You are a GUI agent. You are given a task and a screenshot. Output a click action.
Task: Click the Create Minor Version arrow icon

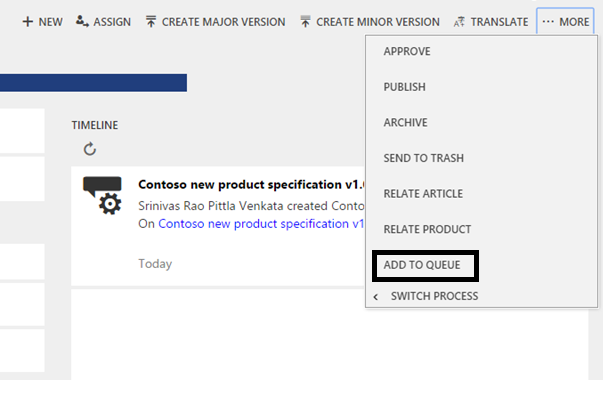pos(305,22)
